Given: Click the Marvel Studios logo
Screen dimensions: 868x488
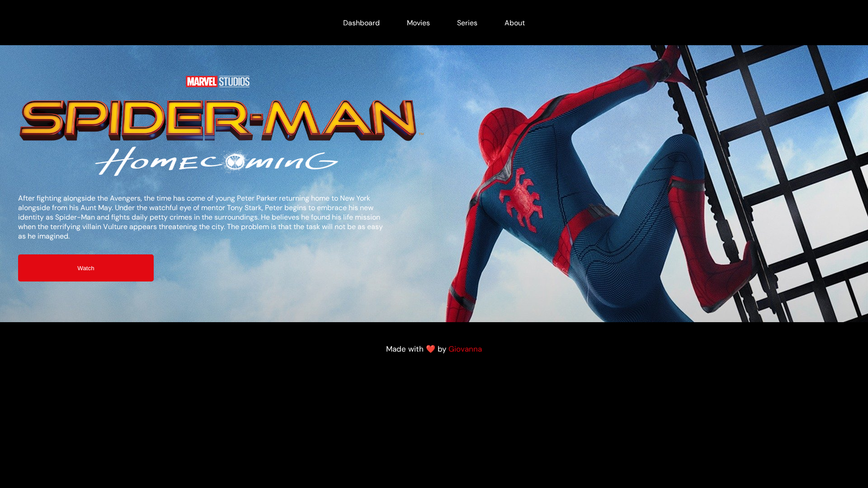Looking at the screenshot, I should coord(218,81).
